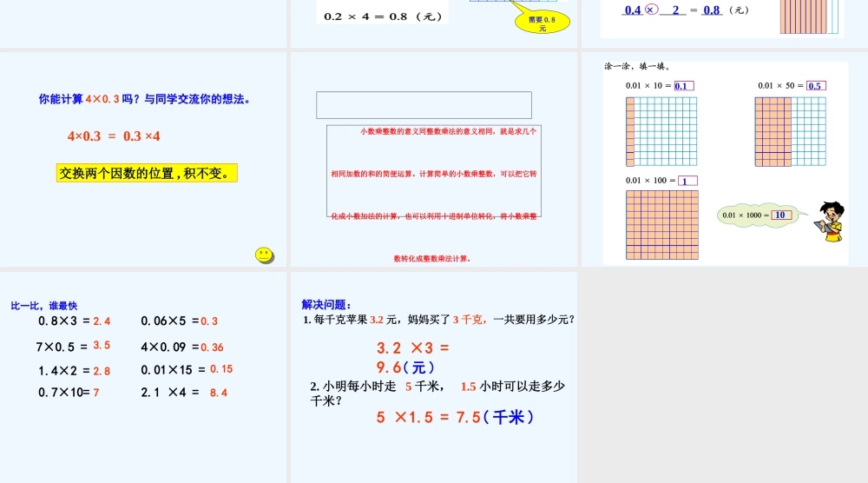Image resolution: width=868 pixels, height=483 pixels.
Task: Click the heading 涂一涂,填一填。
Action: (637, 67)
